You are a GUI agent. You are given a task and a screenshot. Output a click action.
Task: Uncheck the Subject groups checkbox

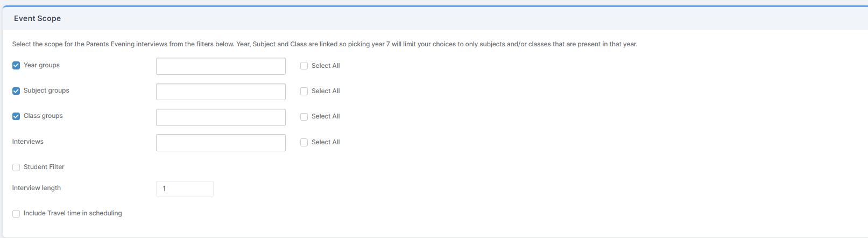[16, 91]
